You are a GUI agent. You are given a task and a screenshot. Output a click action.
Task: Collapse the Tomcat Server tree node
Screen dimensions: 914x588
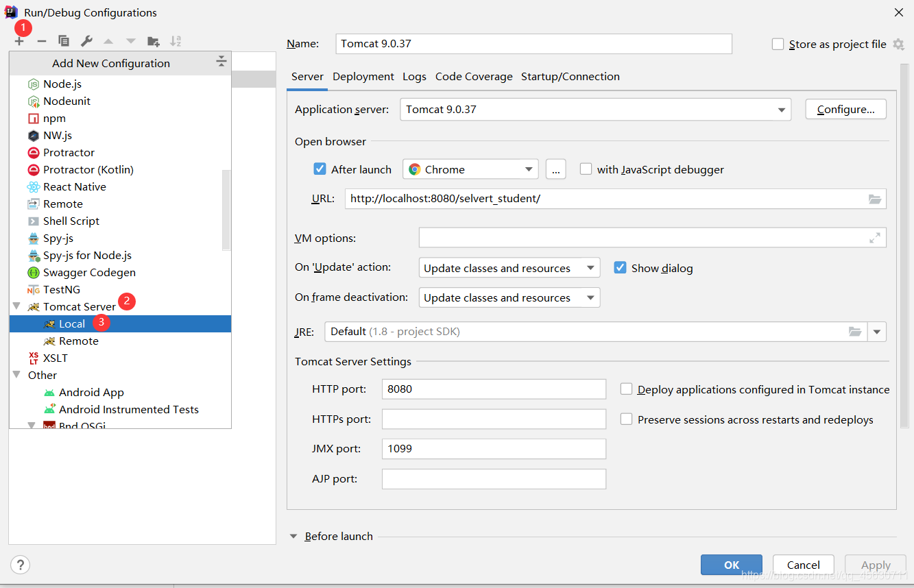pos(16,306)
